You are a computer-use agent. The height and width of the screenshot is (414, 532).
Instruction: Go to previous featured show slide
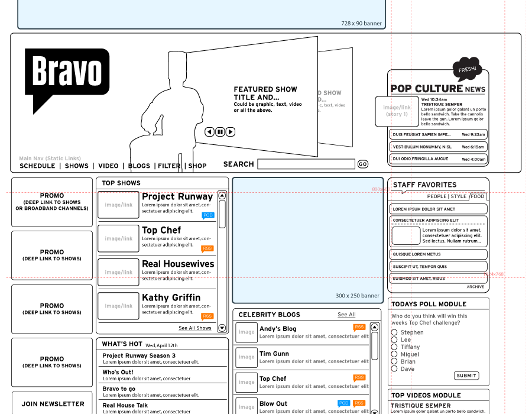click(209, 132)
